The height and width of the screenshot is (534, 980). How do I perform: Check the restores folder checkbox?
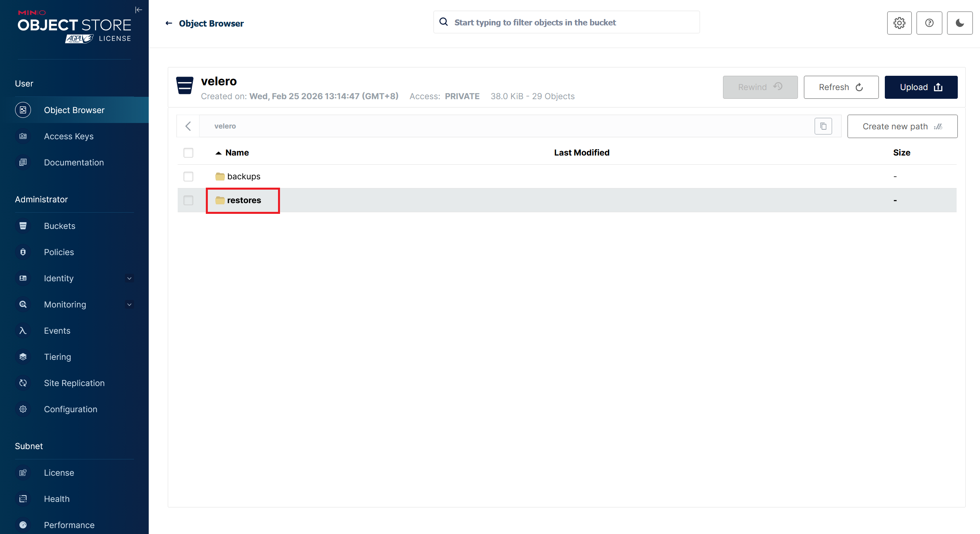pos(188,200)
